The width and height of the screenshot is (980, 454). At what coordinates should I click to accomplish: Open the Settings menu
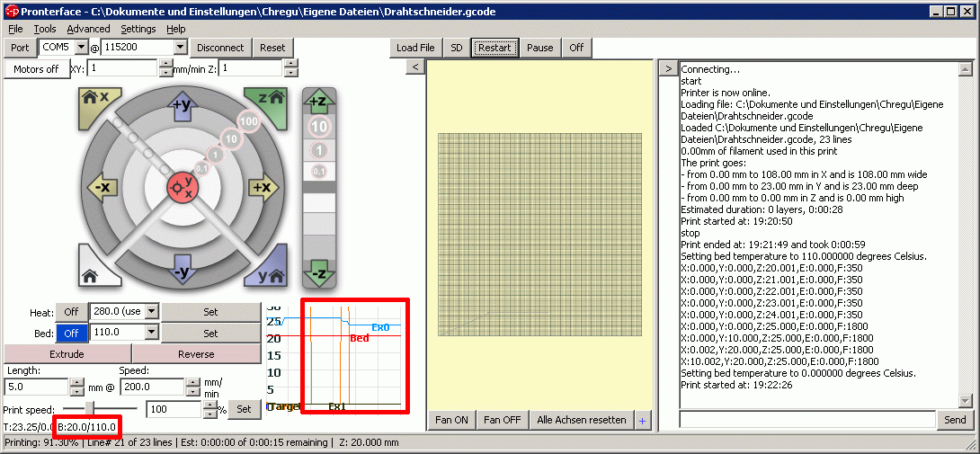(138, 29)
